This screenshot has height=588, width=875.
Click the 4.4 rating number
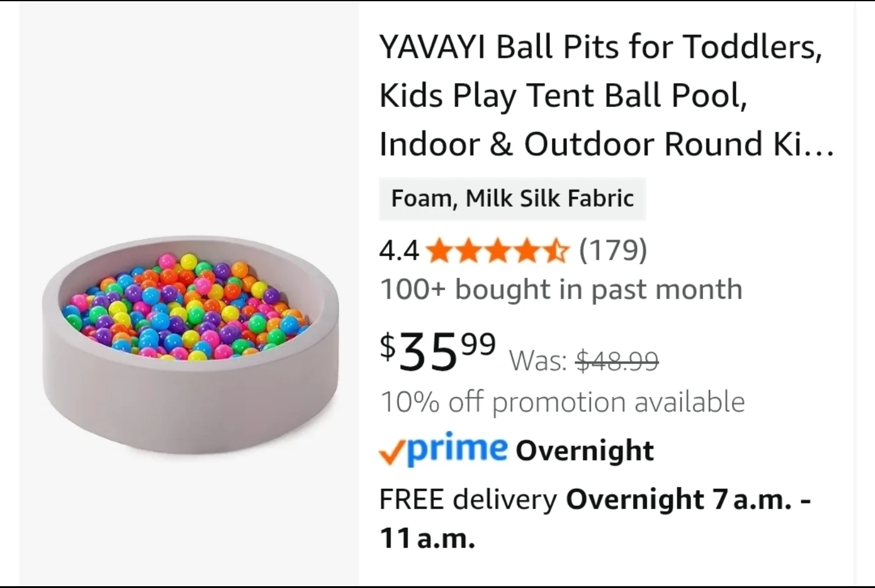coord(399,251)
